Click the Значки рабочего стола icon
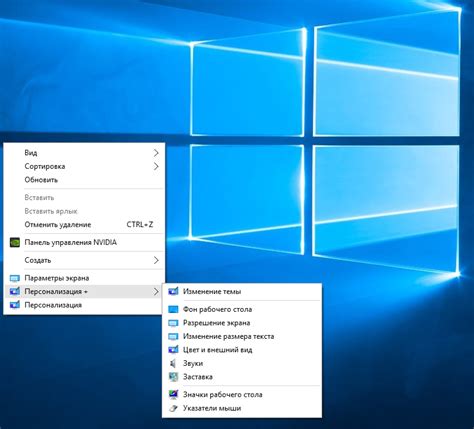 coord(173,394)
